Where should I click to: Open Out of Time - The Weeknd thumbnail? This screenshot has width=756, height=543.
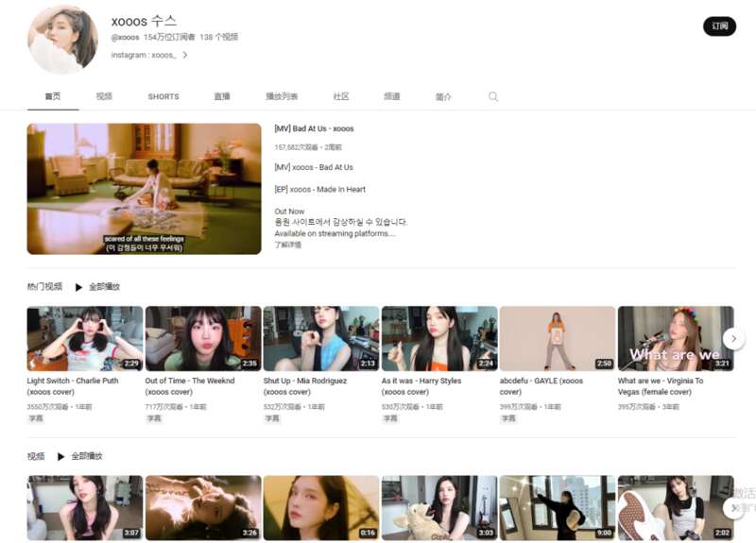[203, 338]
